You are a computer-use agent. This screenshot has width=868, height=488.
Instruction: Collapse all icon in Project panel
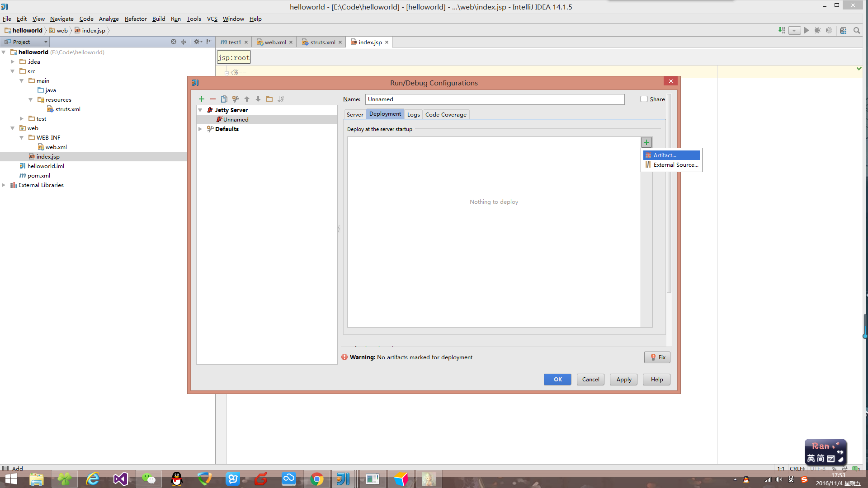(184, 42)
